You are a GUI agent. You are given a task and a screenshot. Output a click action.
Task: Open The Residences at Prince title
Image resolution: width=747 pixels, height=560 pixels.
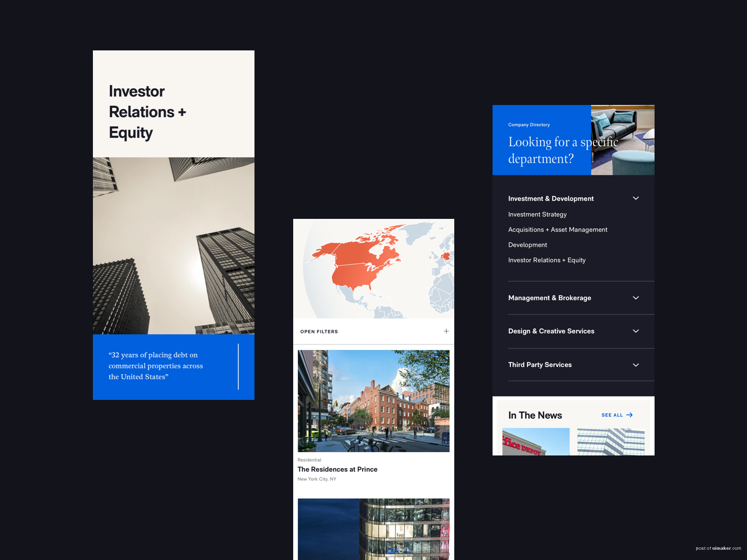point(338,469)
